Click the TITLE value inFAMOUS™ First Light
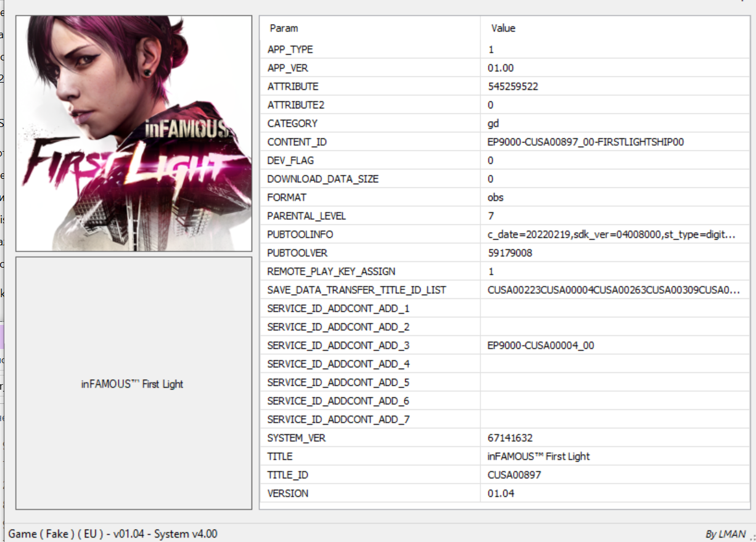 tap(538, 456)
